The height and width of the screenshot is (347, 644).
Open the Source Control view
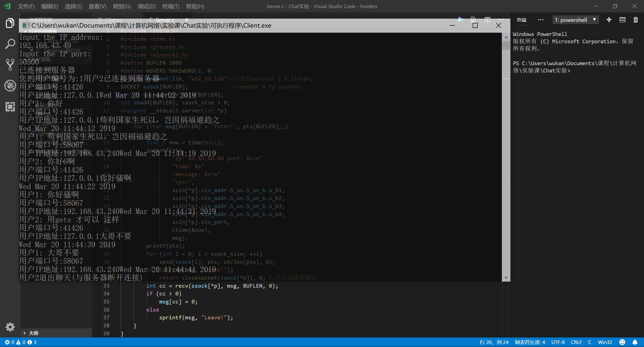click(x=10, y=64)
